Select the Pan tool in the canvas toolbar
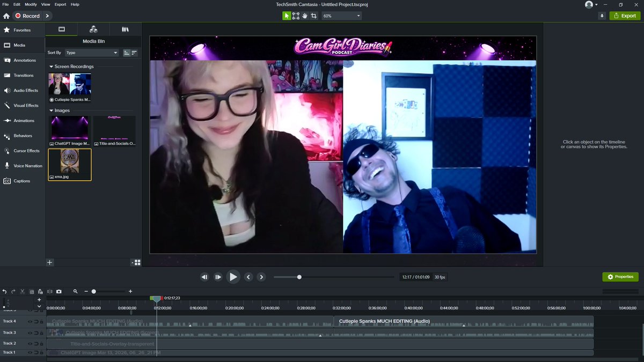This screenshot has width=644, height=362. (x=305, y=16)
